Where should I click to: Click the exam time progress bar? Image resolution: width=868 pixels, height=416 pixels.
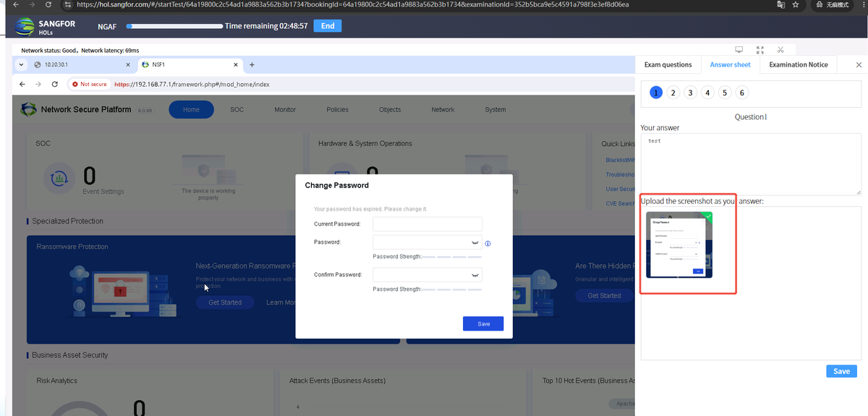click(174, 26)
